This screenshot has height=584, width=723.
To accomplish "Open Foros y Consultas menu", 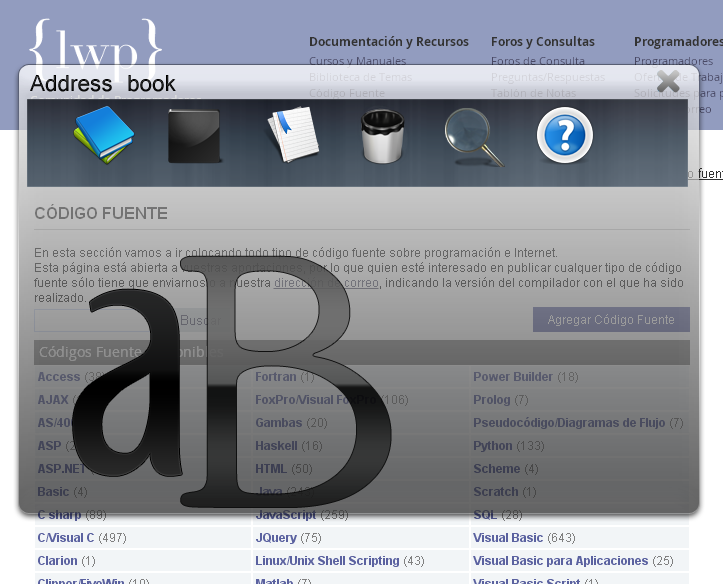I will [x=543, y=41].
